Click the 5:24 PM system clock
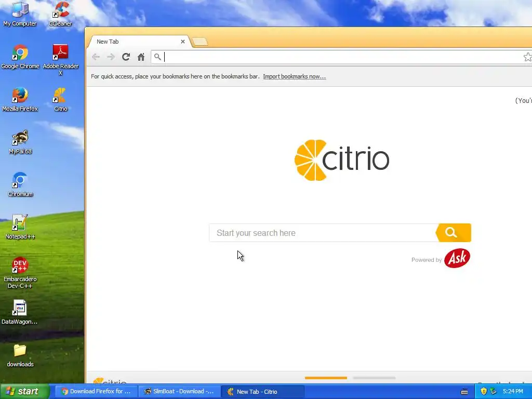This screenshot has height=399, width=532. click(x=513, y=391)
